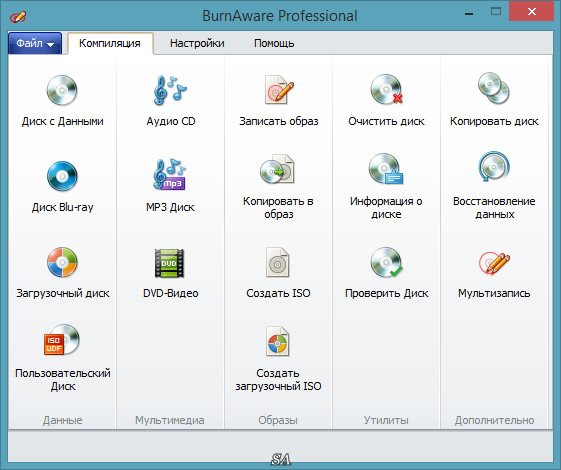Open Создать загрузочный ISO tool

pyautogui.click(x=278, y=359)
